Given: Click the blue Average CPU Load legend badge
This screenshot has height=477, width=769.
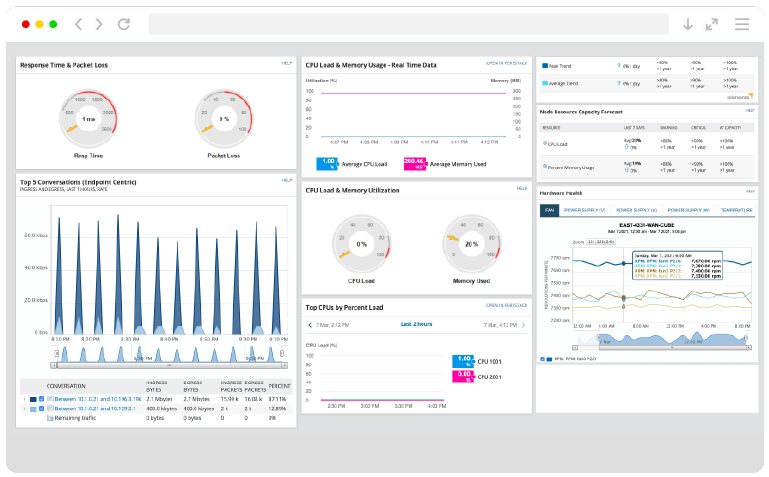Looking at the screenshot, I should click(327, 164).
